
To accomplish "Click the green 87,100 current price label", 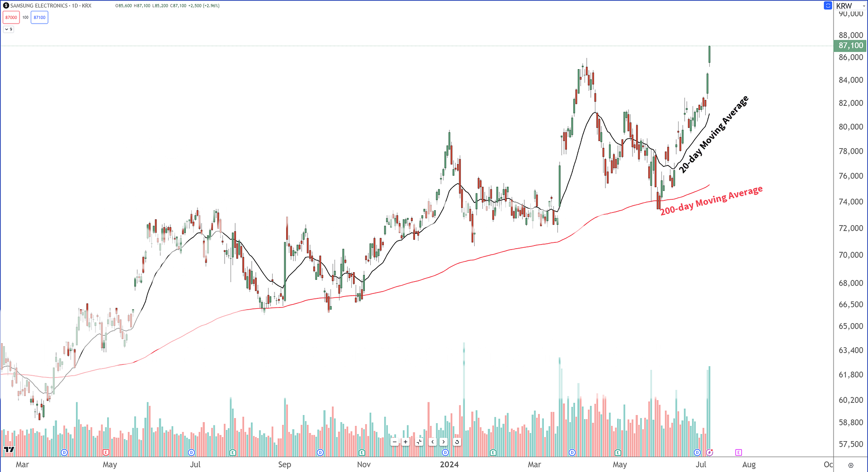I will coord(850,46).
